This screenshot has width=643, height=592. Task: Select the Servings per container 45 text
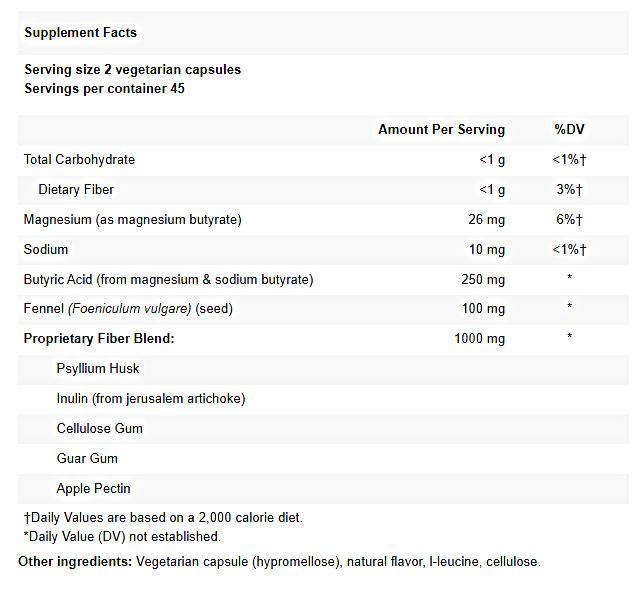(104, 88)
